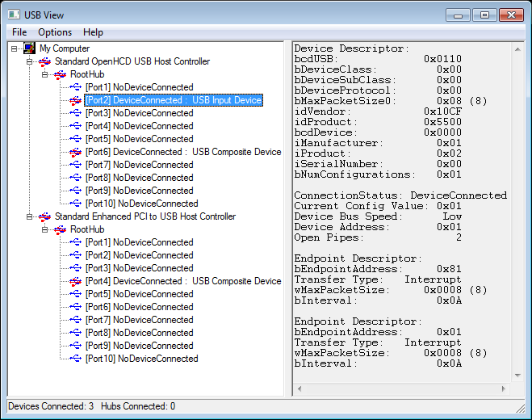Select Standard Enhanced PCI to USB Host Controller label
The height and width of the screenshot is (420, 532).
point(145,216)
